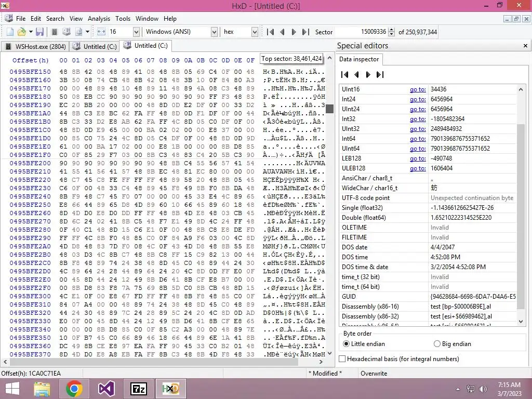Screen dimensions: 532x399
Task: Click the LEB128 go to link
Action: coord(418,158)
